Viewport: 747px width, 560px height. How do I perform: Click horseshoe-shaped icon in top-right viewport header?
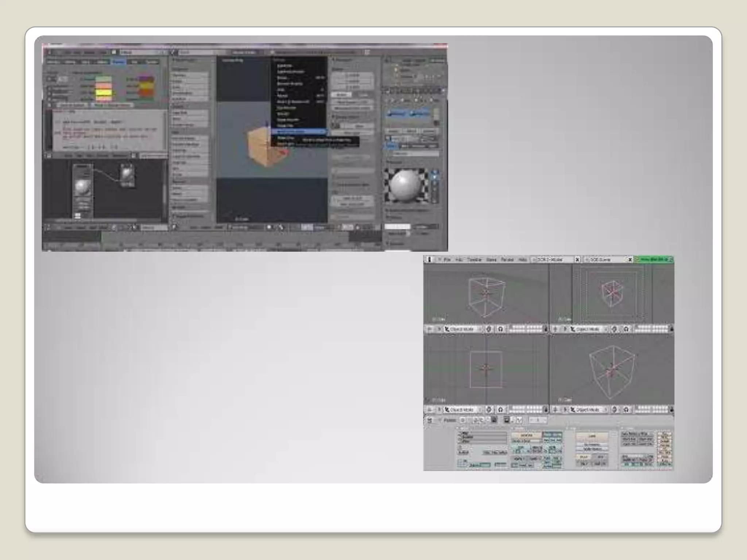coord(626,329)
